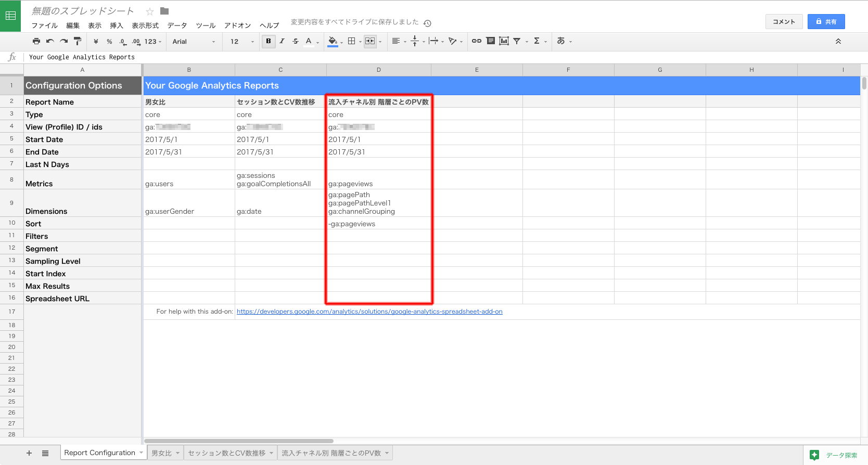This screenshot has width=868, height=465.
Task: Click the move to folder icon
Action: [x=164, y=11]
